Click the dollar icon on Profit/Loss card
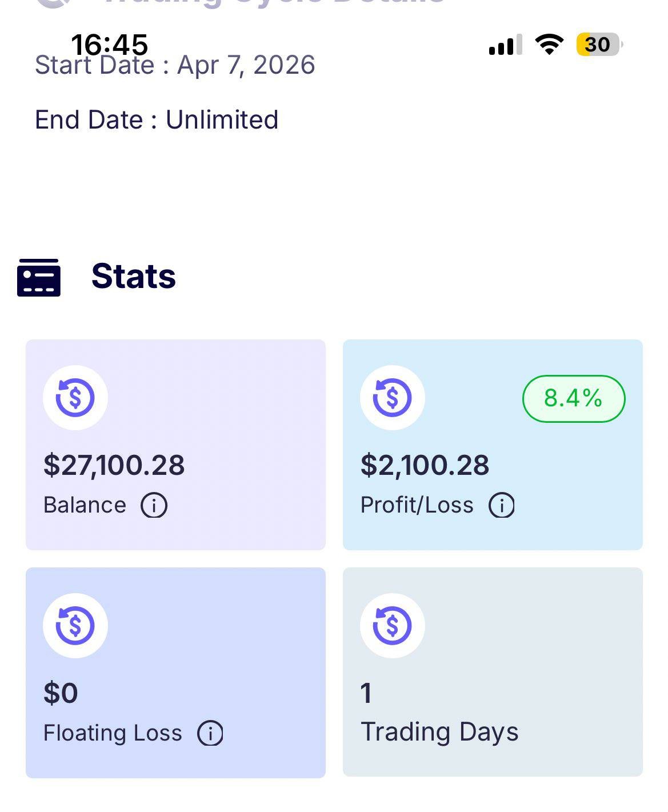This screenshot has width=668, height=812. (x=393, y=397)
